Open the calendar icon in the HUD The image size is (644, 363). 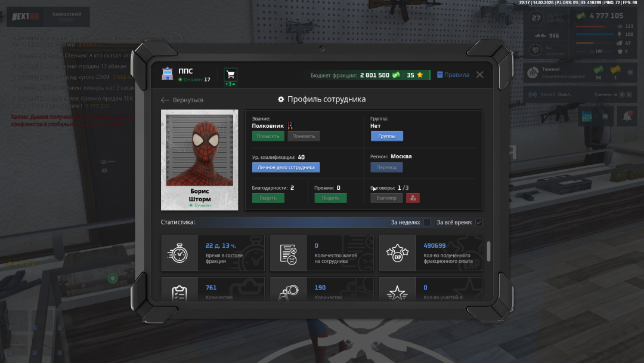pos(586,116)
